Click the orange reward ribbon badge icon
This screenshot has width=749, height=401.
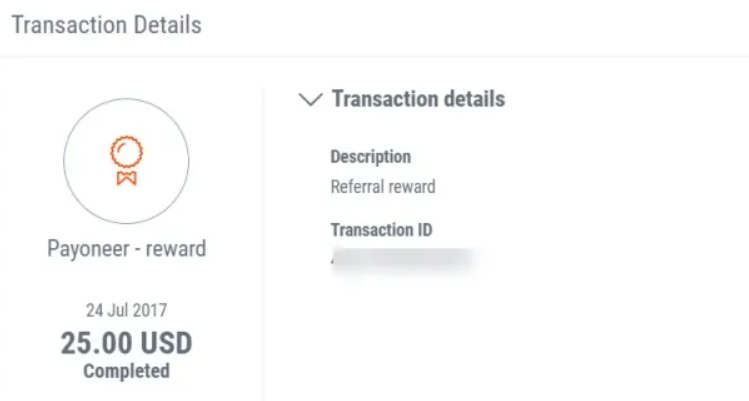(126, 161)
